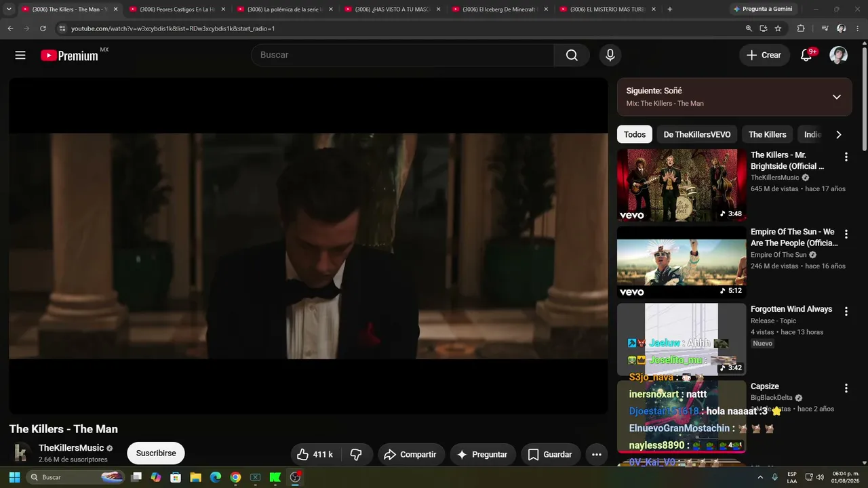Viewport: 868px width, 488px height.
Task: Play Empire Of The Sun video thumbnail
Action: [682, 263]
